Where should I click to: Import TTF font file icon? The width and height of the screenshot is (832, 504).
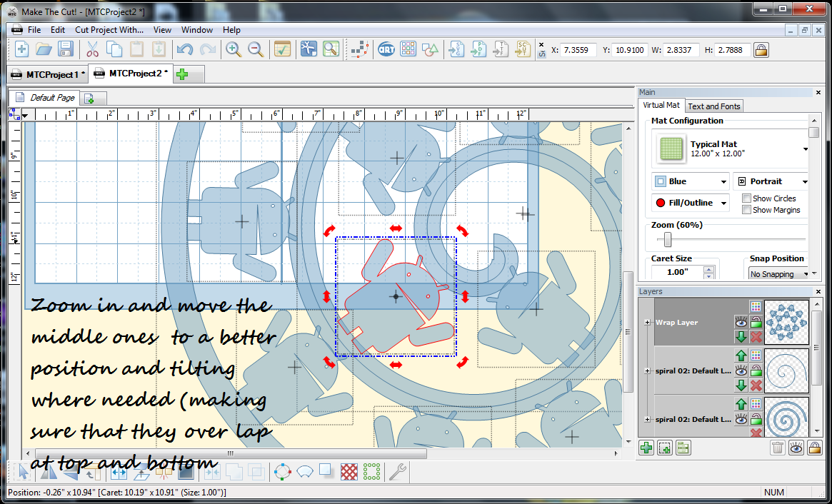(501, 50)
